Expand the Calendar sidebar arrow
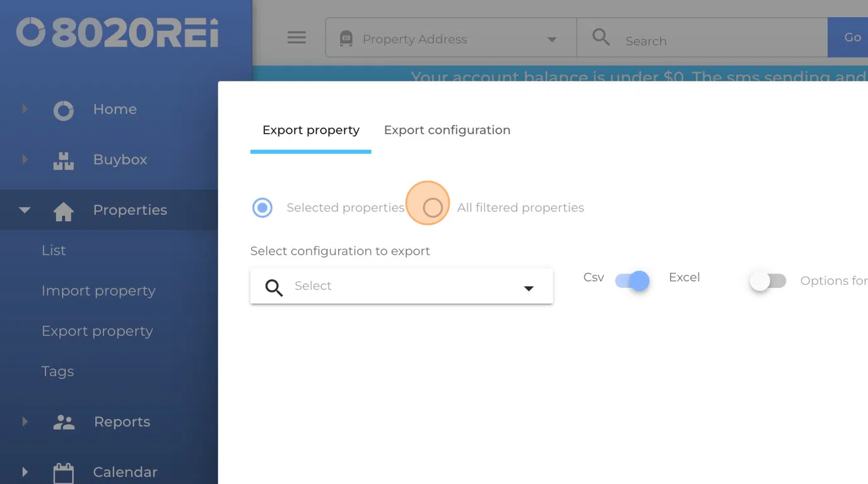 point(25,471)
